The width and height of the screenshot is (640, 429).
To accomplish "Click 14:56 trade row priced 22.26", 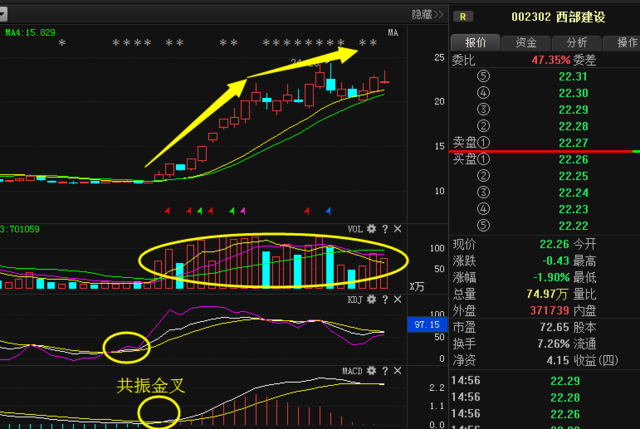I will 544,414.
